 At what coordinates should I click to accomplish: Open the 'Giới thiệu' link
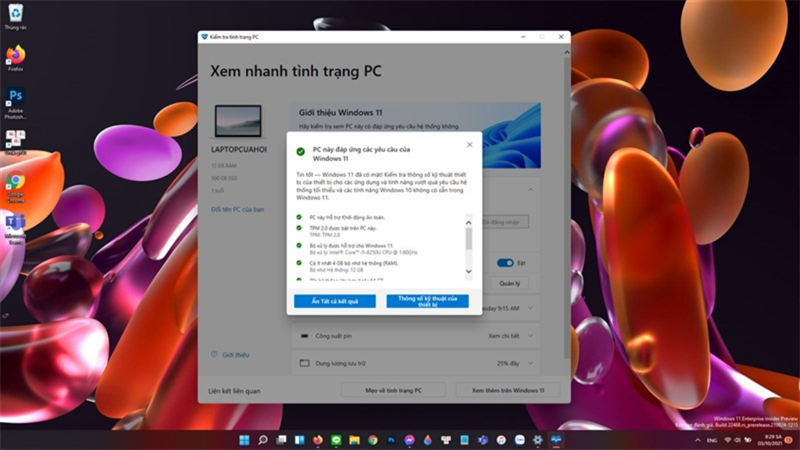coord(236,355)
